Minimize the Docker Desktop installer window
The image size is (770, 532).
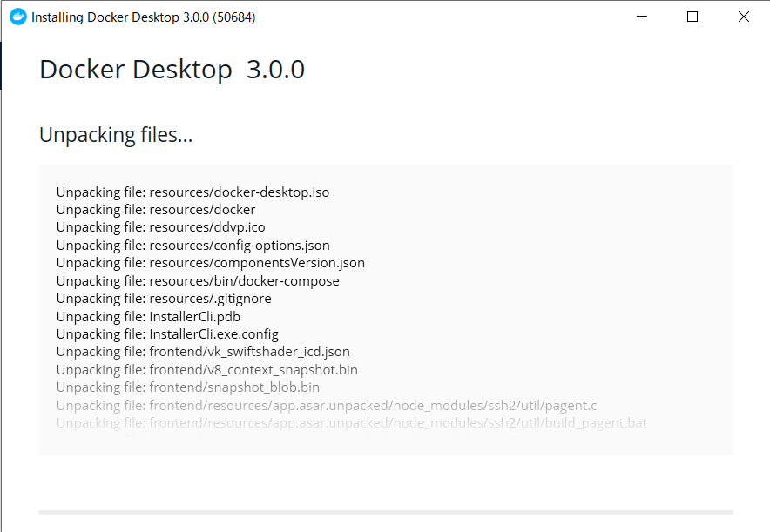tap(642, 17)
